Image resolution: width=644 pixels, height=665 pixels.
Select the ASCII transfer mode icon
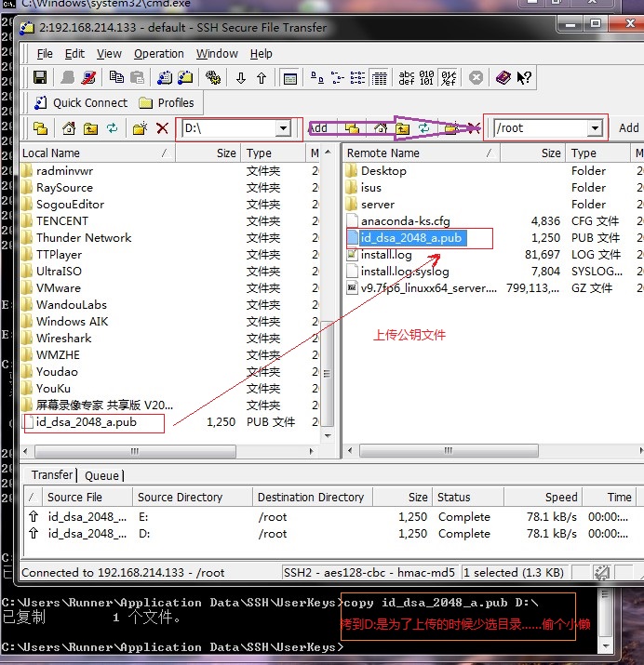tap(407, 77)
